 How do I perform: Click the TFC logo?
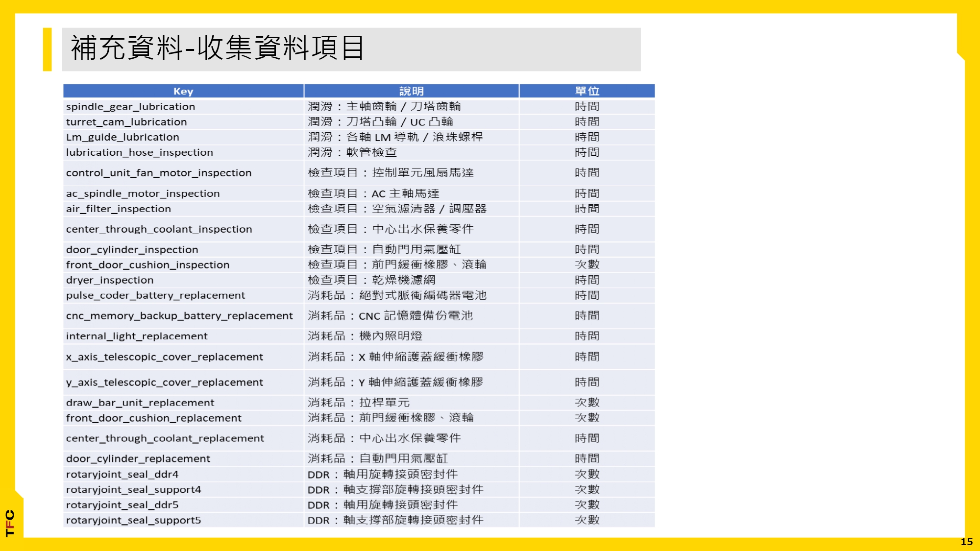[x=10, y=523]
